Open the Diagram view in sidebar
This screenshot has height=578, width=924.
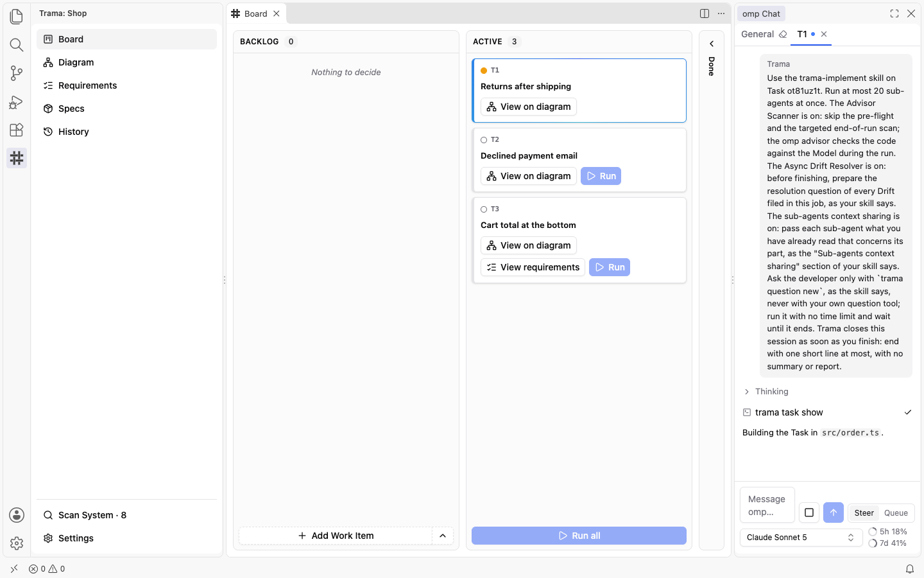(126, 62)
